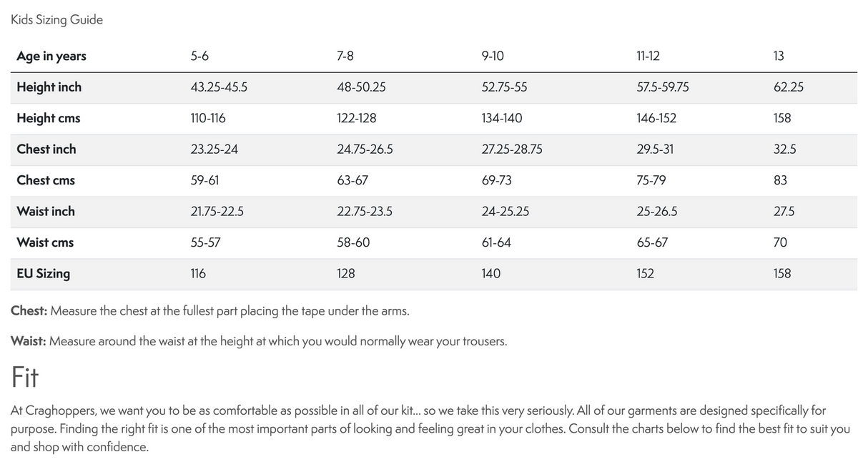868x467 pixels.
Task: Click the "Height inch" row label
Action: (x=49, y=87)
